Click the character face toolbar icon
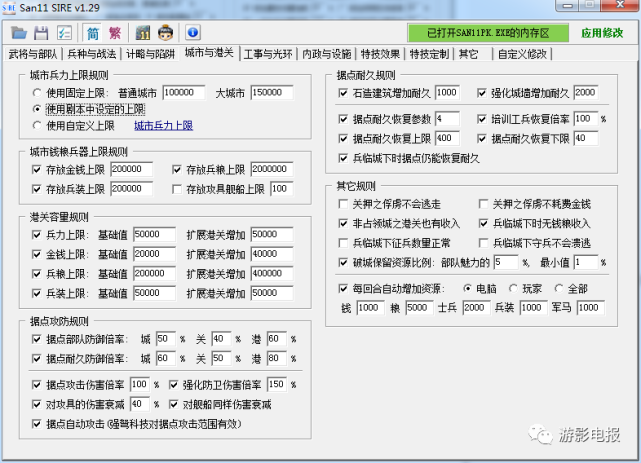The height and width of the screenshot is (463, 641). pyautogui.click(x=166, y=33)
